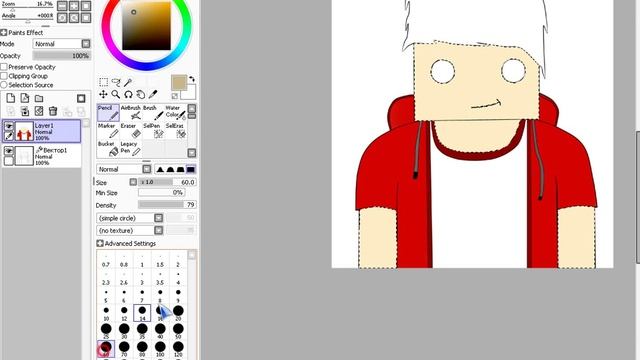Click the layer Opacity slider
Screen dimensions: 640x360
62,56
